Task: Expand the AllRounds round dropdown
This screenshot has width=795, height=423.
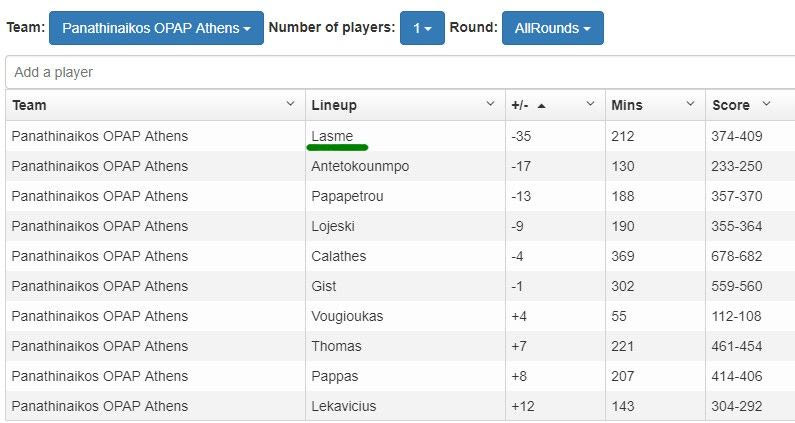Action: point(552,28)
